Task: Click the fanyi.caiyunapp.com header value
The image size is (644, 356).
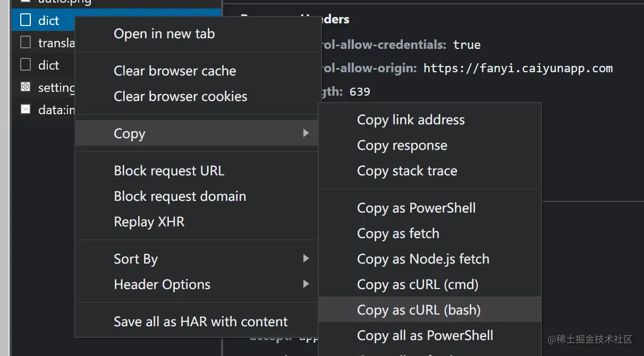Action: pos(518,68)
